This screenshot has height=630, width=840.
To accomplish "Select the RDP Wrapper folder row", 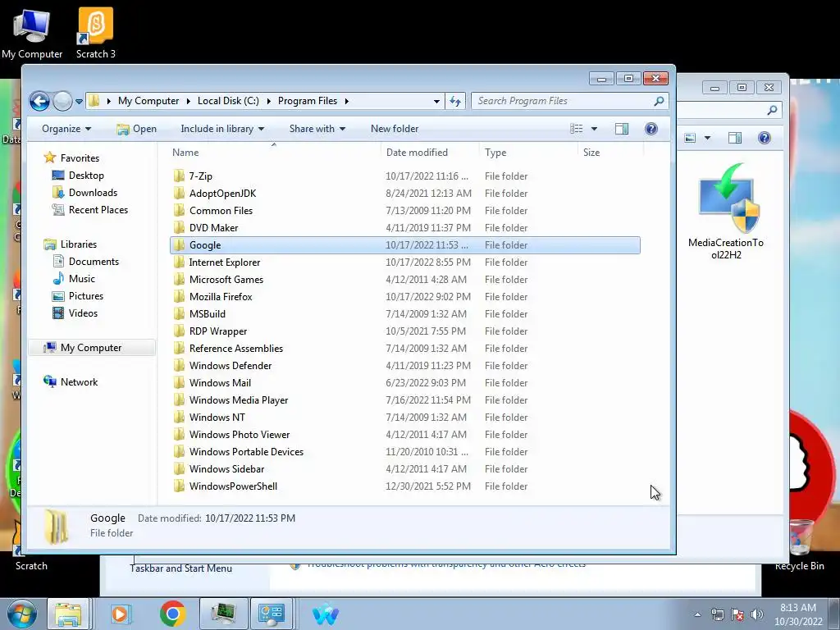I will coord(405,331).
